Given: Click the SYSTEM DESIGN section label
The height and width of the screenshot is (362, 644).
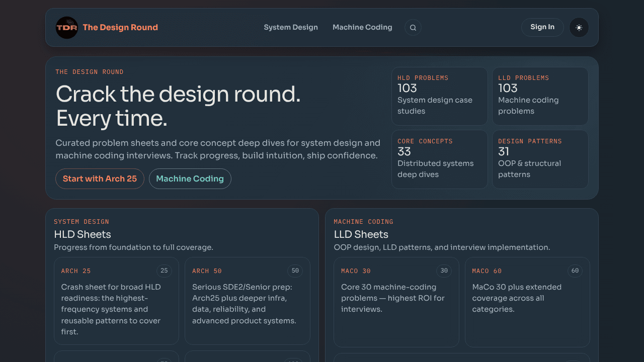Looking at the screenshot, I should click(x=82, y=222).
